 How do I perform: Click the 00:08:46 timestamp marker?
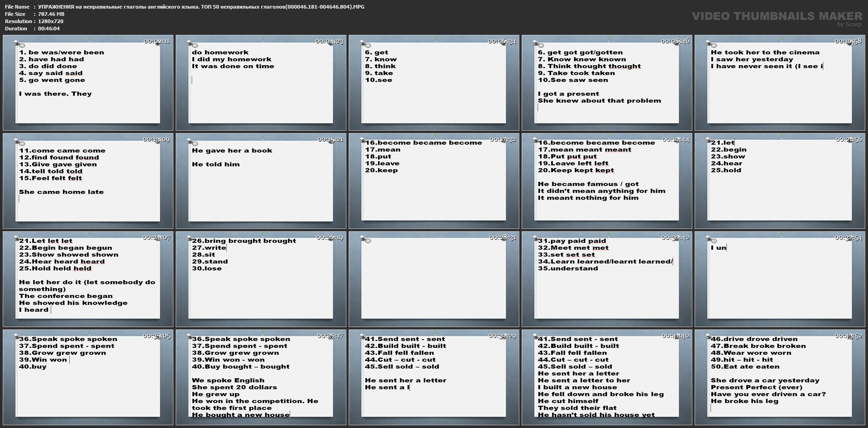click(675, 41)
